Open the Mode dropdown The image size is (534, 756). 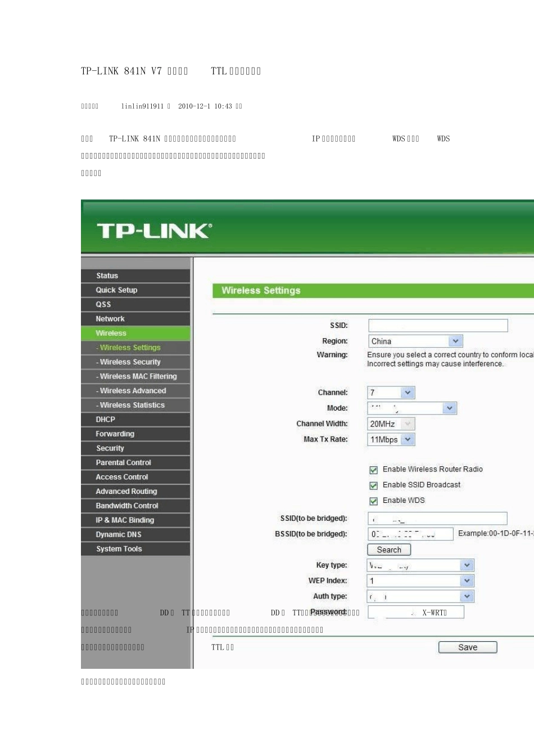click(412, 408)
